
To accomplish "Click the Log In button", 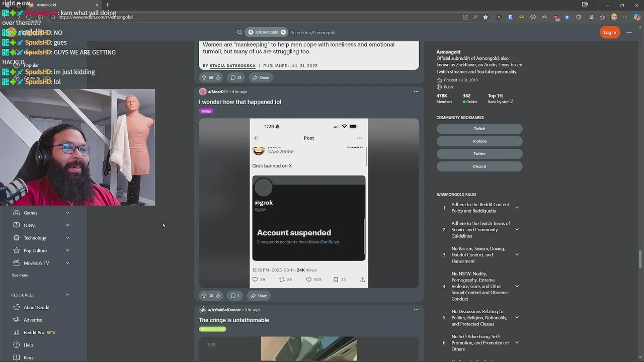I will pyautogui.click(x=610, y=32).
